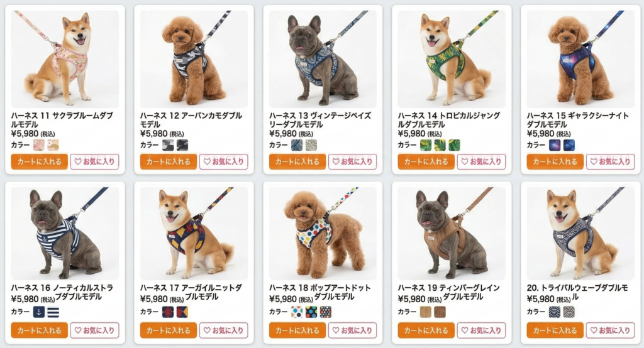Favorite the item 20 Tribal Wave harness
This screenshot has height=348, width=644.
(x=610, y=330)
